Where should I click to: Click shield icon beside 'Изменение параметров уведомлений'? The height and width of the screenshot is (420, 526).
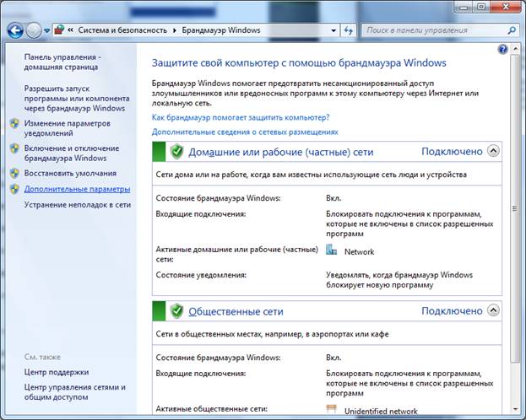click(x=14, y=124)
